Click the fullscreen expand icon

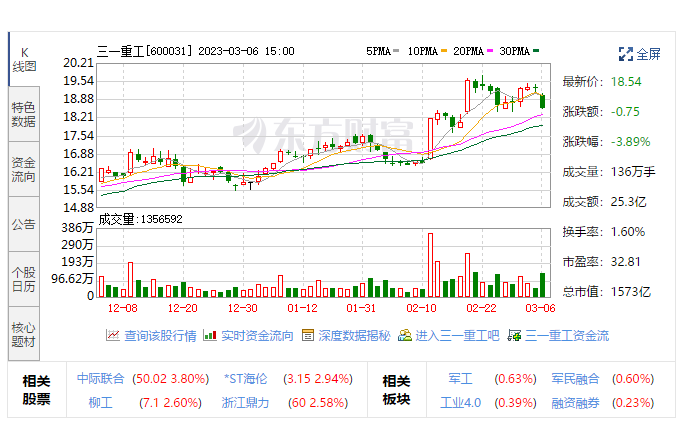tap(626, 54)
